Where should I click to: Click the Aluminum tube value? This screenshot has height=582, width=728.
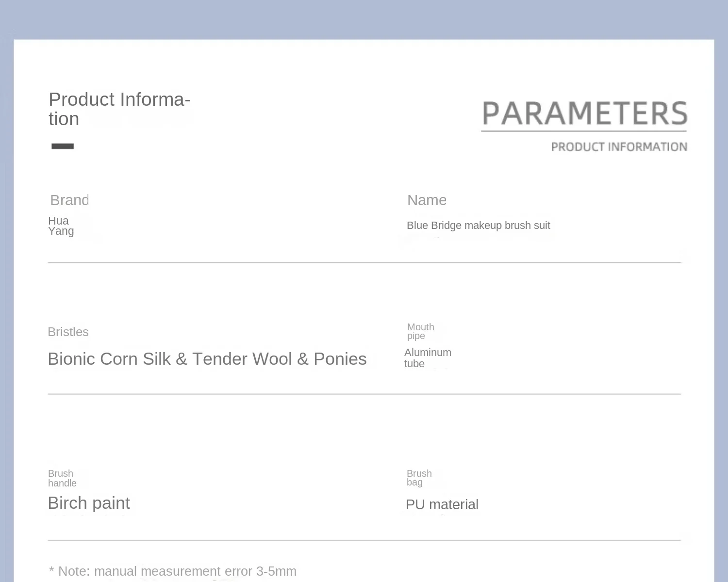pos(428,358)
